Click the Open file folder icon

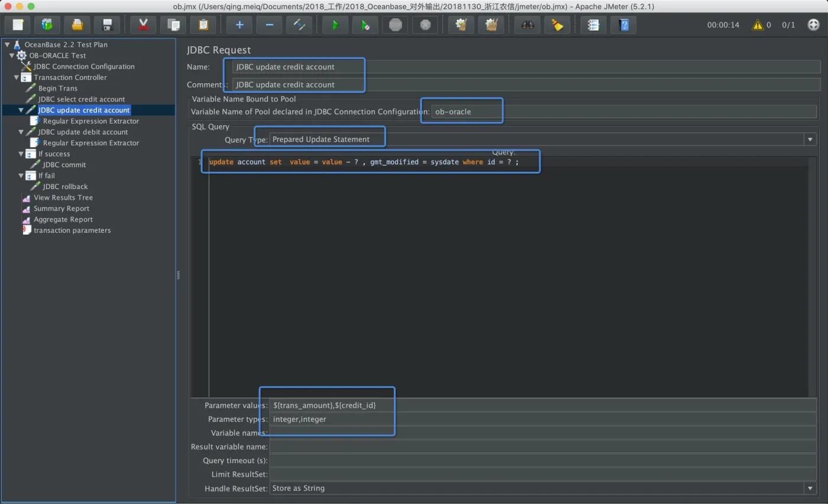click(x=77, y=25)
